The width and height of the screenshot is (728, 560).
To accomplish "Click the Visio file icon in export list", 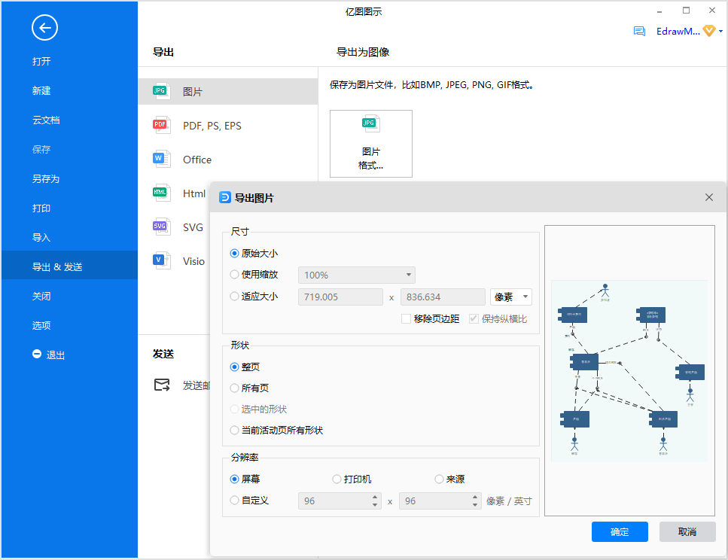I will point(161,261).
